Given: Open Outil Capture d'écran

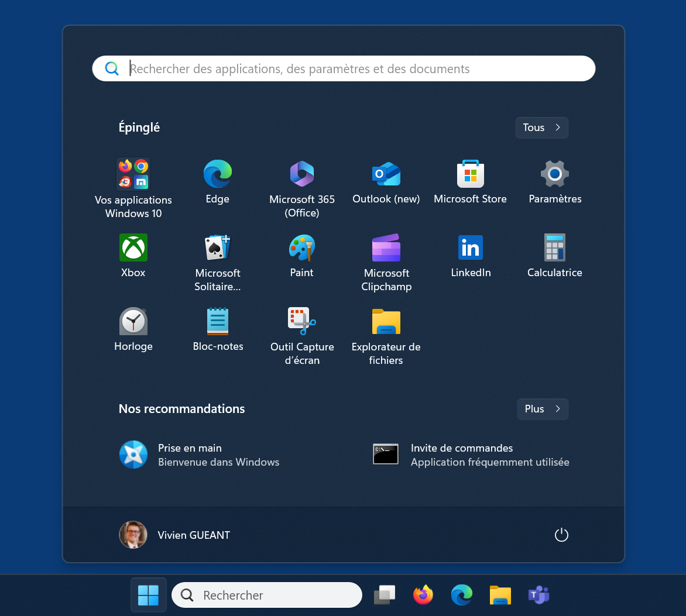Looking at the screenshot, I should coord(302,336).
